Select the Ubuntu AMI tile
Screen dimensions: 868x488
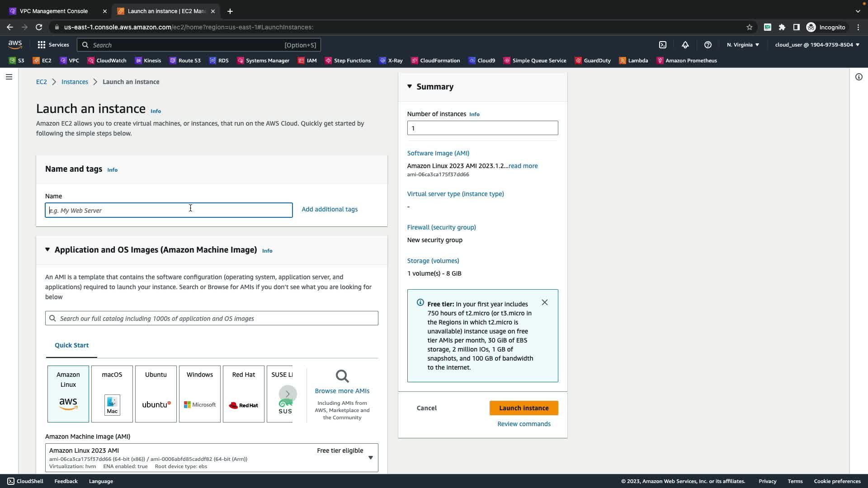tap(156, 394)
